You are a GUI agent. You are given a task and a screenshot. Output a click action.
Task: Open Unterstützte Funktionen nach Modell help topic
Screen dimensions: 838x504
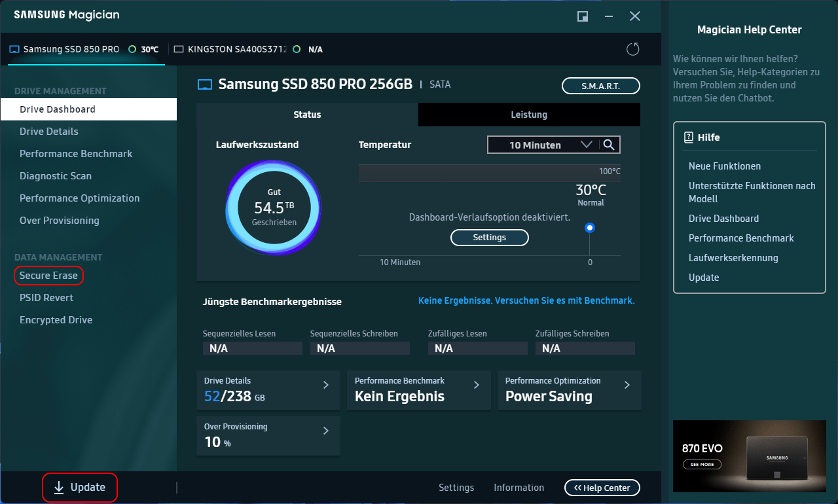752,192
